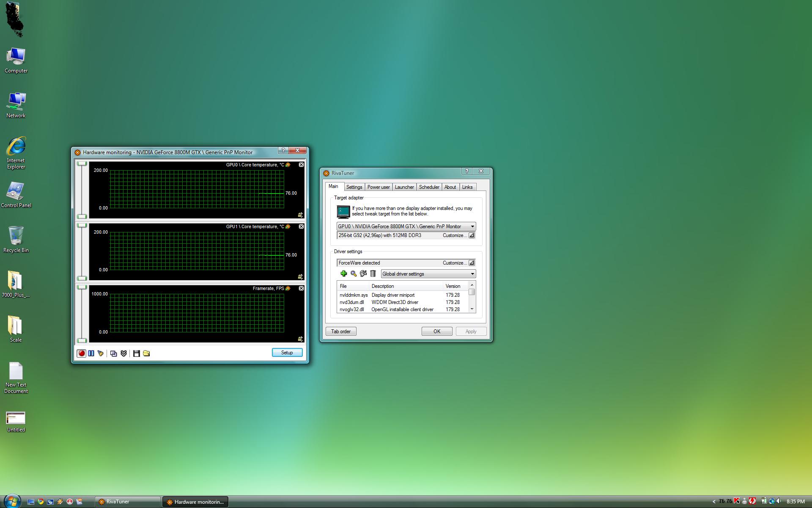The width and height of the screenshot is (812, 508).
Task: Toggle the lock icon on GPU0 temperature graph
Action: 300,215
